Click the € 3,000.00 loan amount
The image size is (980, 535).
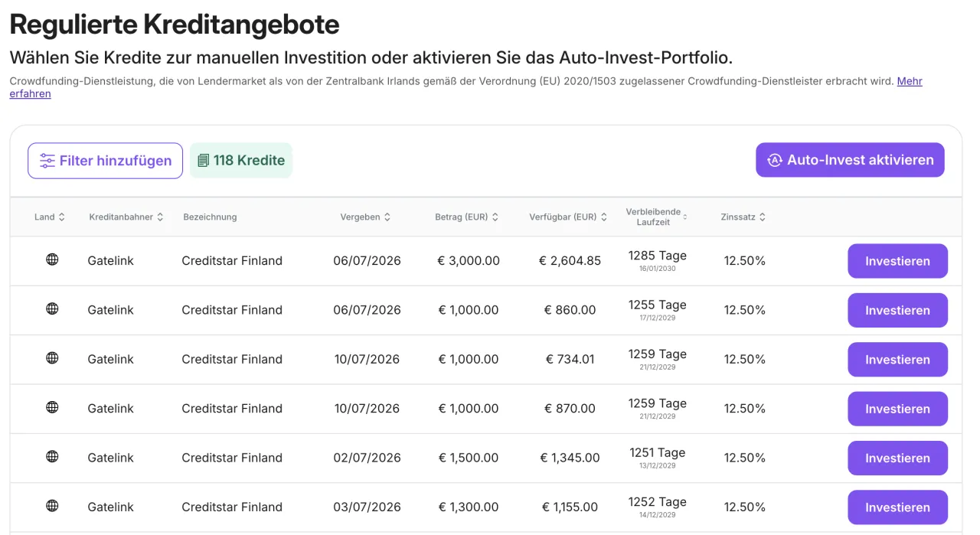(x=468, y=261)
